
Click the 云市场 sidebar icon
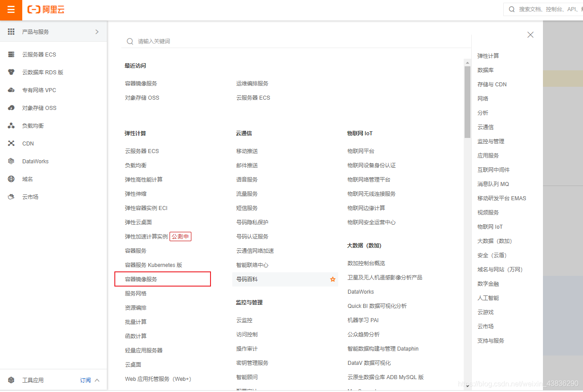coord(11,197)
